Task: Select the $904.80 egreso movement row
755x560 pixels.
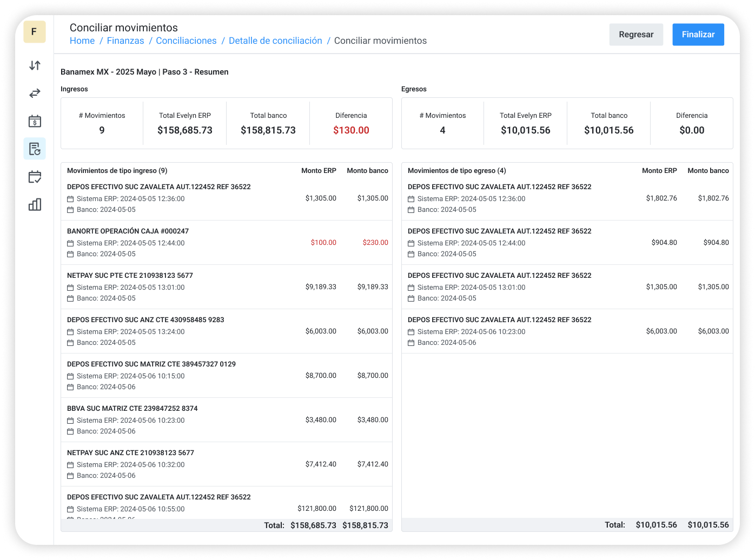Action: 567,242
